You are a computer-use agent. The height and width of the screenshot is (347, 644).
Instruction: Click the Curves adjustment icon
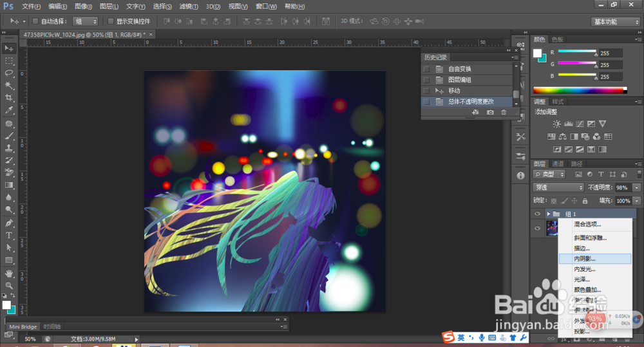point(580,124)
